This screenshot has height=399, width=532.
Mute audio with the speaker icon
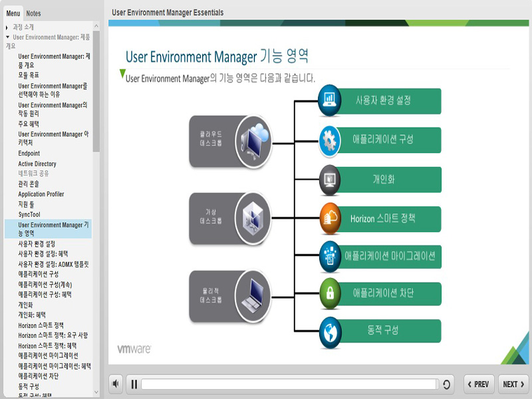click(x=116, y=384)
